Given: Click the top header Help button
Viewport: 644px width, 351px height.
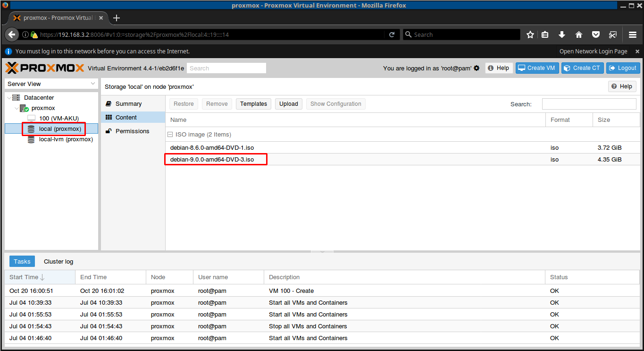Looking at the screenshot, I should point(499,68).
